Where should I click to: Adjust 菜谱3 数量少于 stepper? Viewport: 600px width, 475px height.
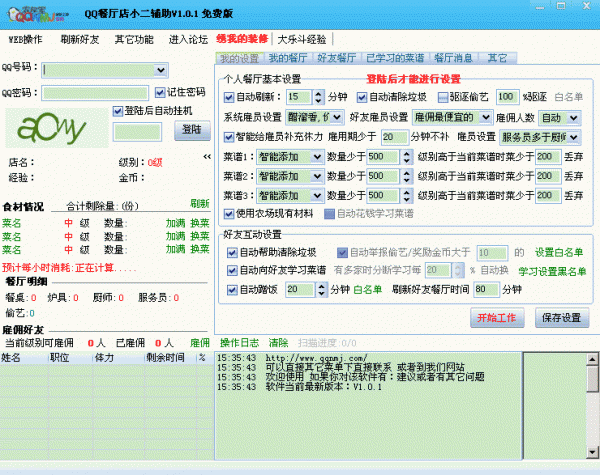[406, 196]
